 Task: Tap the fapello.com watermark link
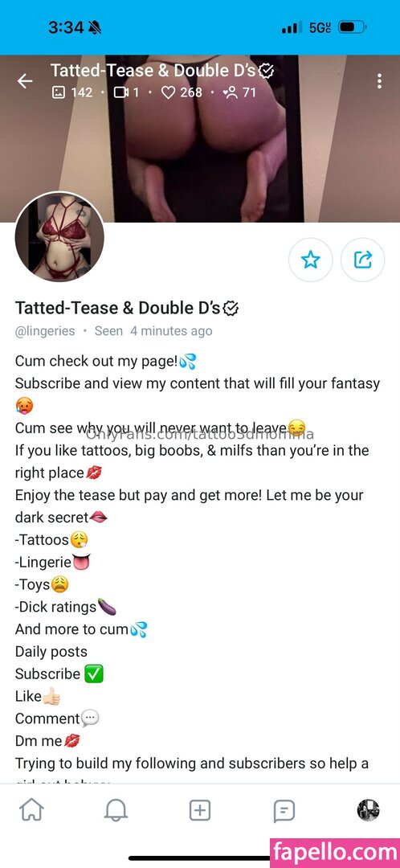click(x=335, y=853)
